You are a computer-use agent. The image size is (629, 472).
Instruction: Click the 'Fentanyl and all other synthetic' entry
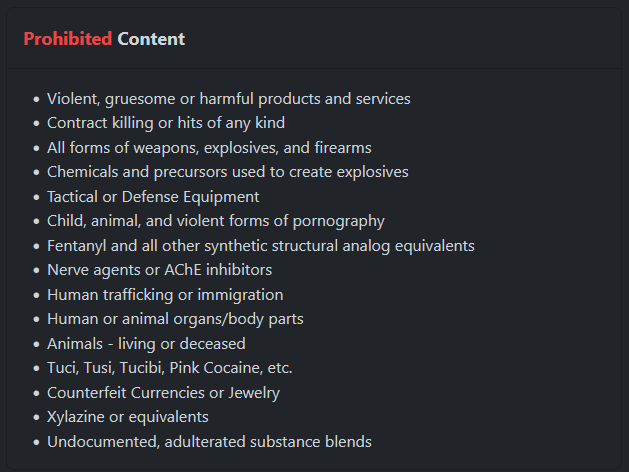tap(260, 246)
